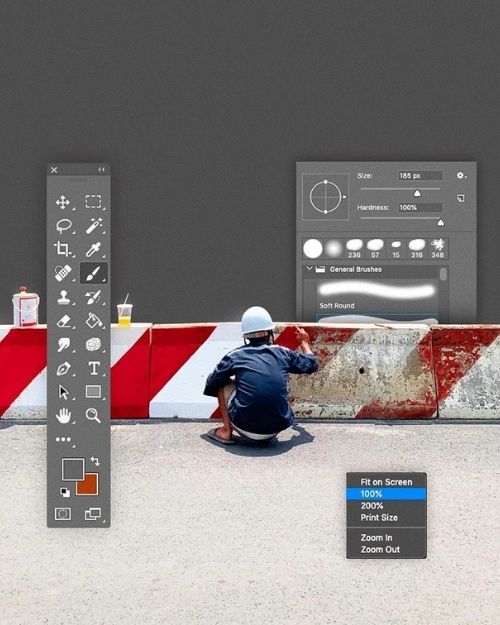500x625 pixels.
Task: Collapse the toolbar with double arrows
Action: 102,169
